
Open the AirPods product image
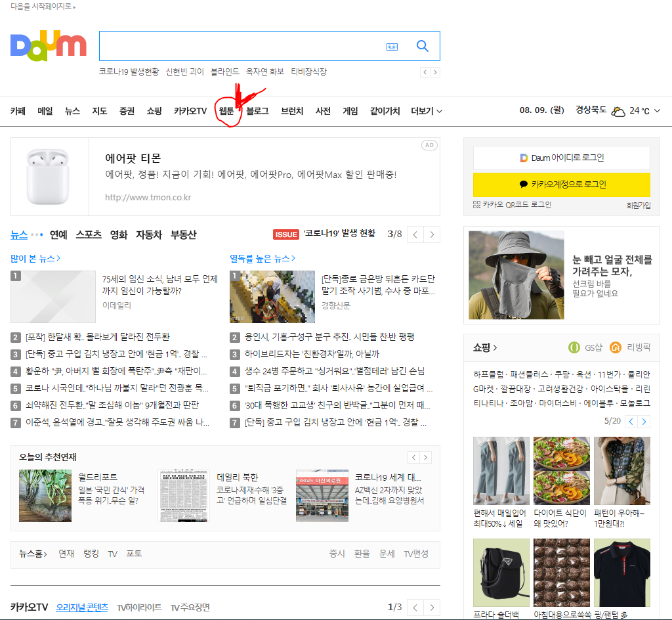click(48, 176)
